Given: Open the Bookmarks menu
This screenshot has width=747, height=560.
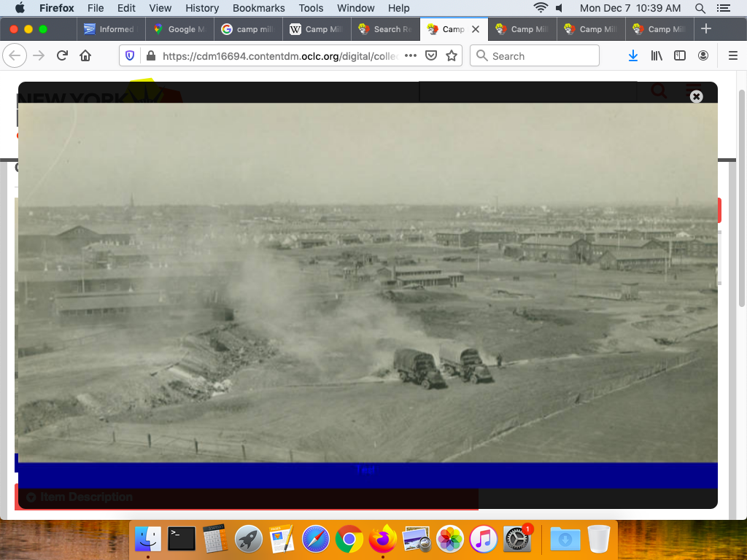Looking at the screenshot, I should pos(258,8).
